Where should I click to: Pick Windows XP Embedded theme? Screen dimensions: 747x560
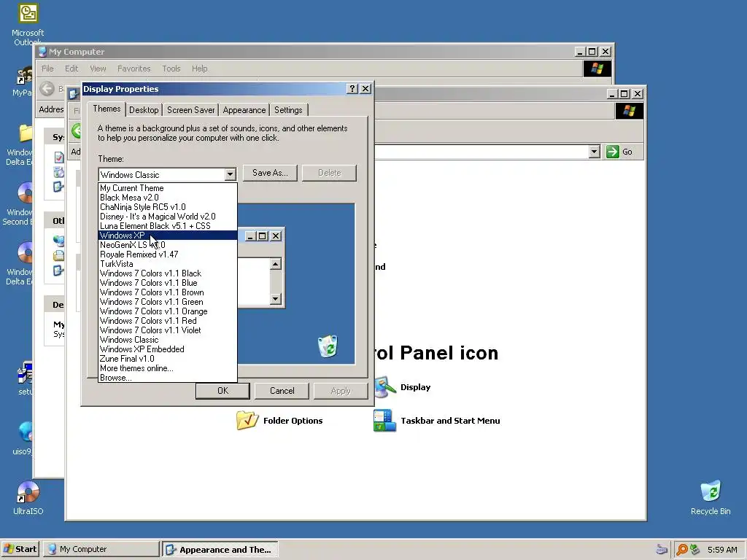[167, 349]
